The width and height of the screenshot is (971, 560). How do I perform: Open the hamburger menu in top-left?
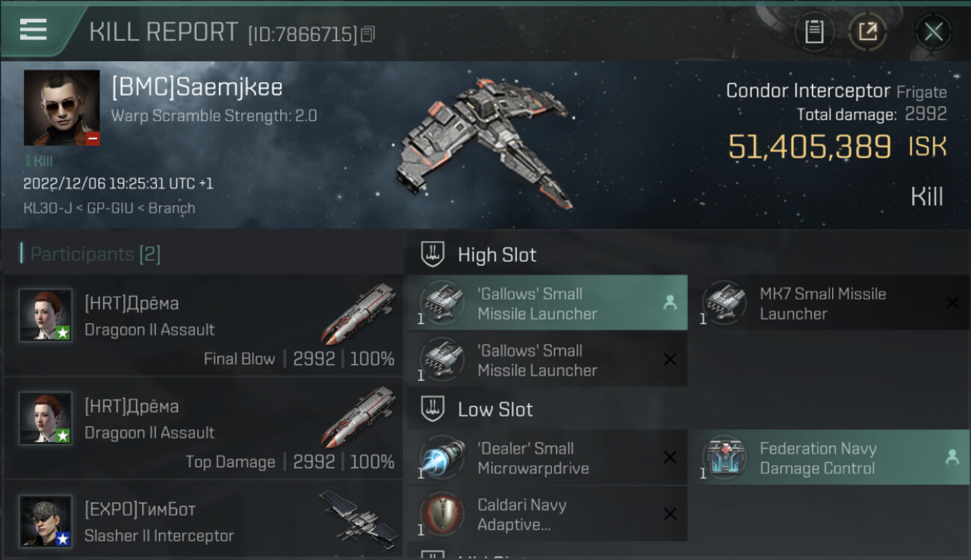tap(33, 30)
